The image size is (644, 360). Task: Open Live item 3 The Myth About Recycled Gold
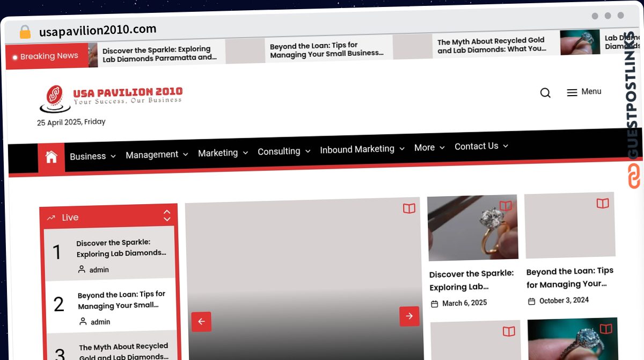coord(124,351)
